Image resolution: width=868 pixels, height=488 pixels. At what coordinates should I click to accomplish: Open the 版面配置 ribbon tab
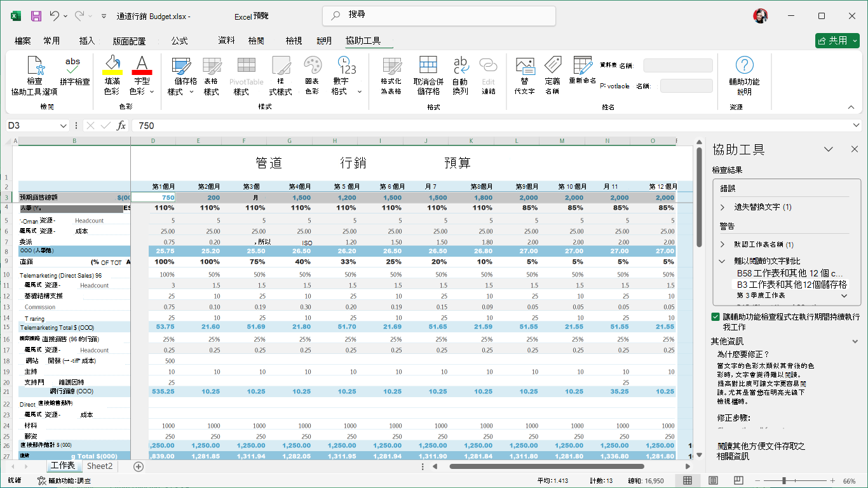click(x=129, y=41)
